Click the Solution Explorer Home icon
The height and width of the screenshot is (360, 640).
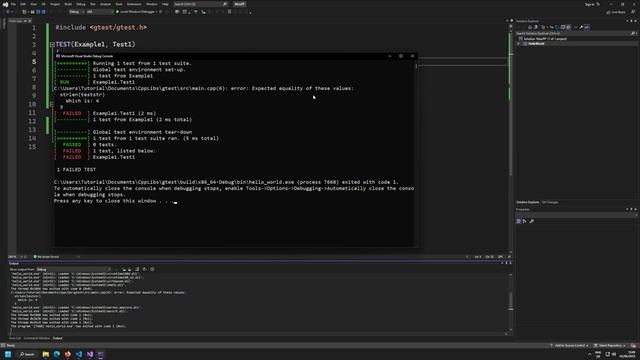coord(530,27)
